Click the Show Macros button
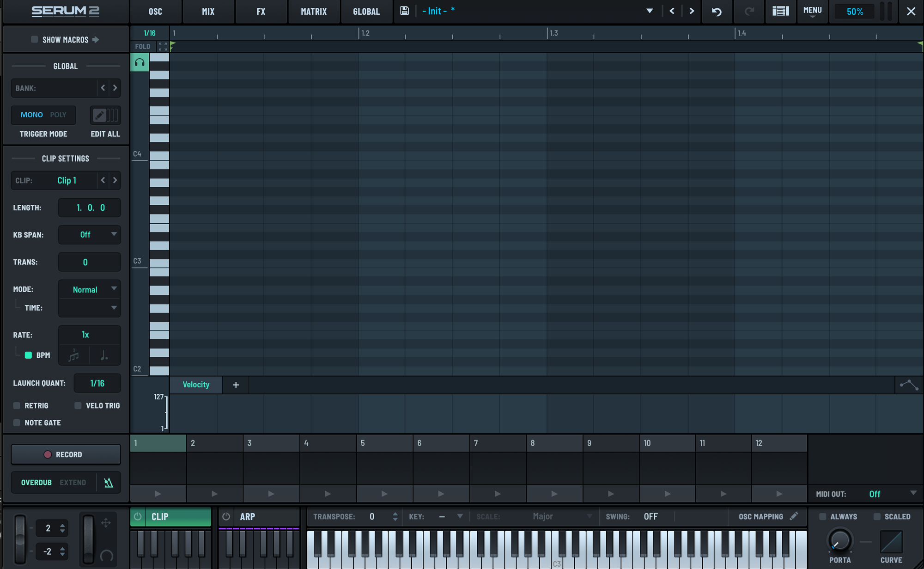Viewport: 924px width, 569px height. tap(65, 40)
